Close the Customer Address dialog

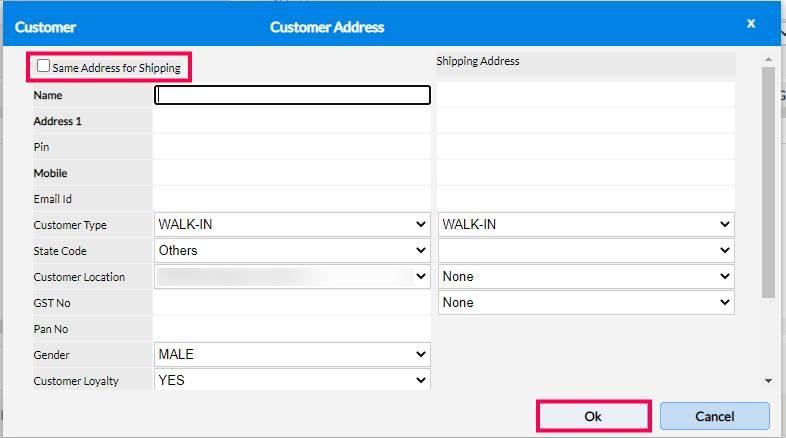[x=751, y=23]
